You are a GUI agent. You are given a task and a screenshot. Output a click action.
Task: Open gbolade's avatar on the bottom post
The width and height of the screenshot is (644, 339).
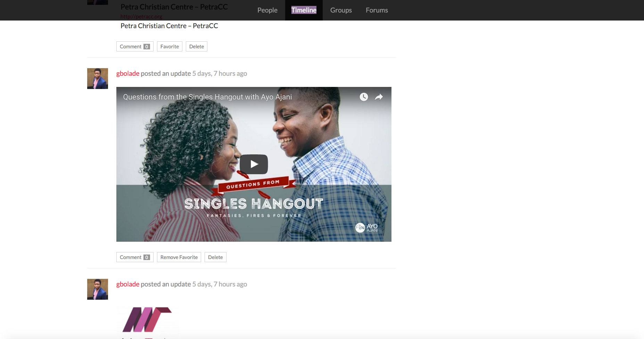coord(98,289)
